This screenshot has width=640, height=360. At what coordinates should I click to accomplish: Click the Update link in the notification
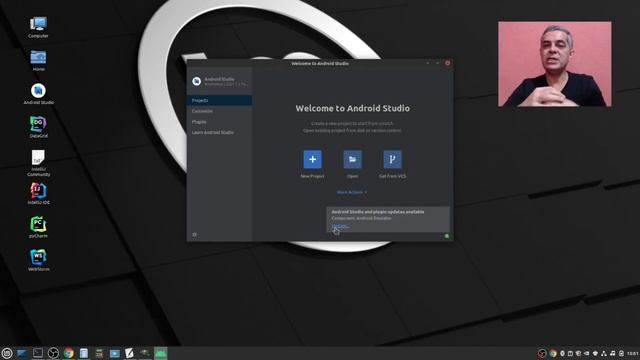340,226
